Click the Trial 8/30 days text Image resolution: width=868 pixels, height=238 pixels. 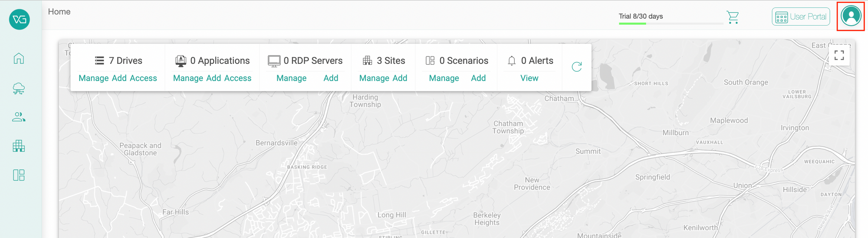(x=641, y=16)
